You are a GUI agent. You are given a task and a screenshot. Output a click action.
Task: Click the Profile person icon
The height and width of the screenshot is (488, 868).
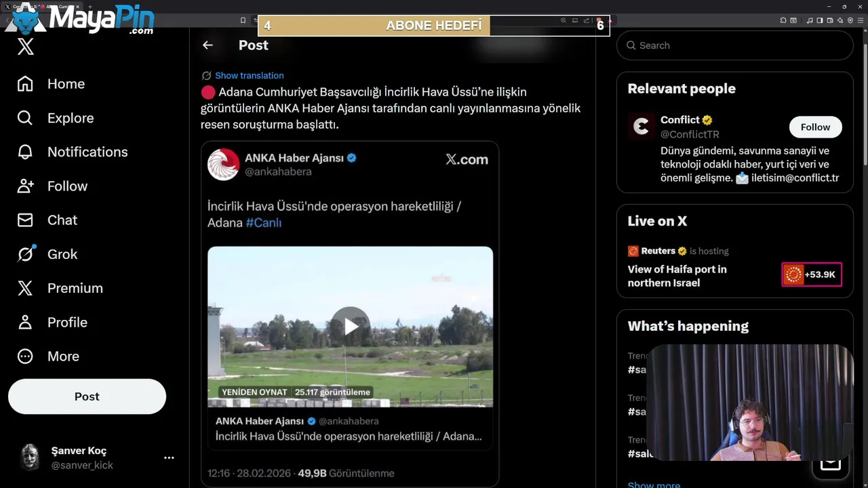point(25,322)
